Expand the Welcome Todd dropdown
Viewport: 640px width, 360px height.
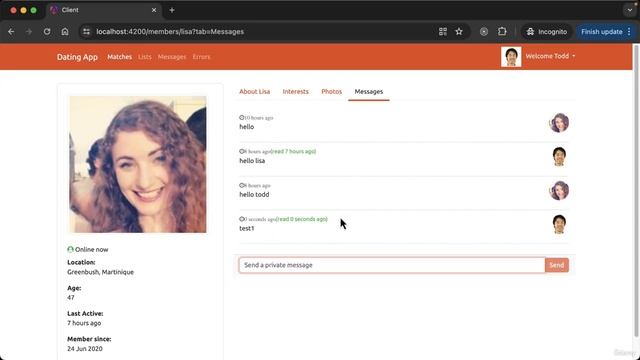(x=550, y=56)
